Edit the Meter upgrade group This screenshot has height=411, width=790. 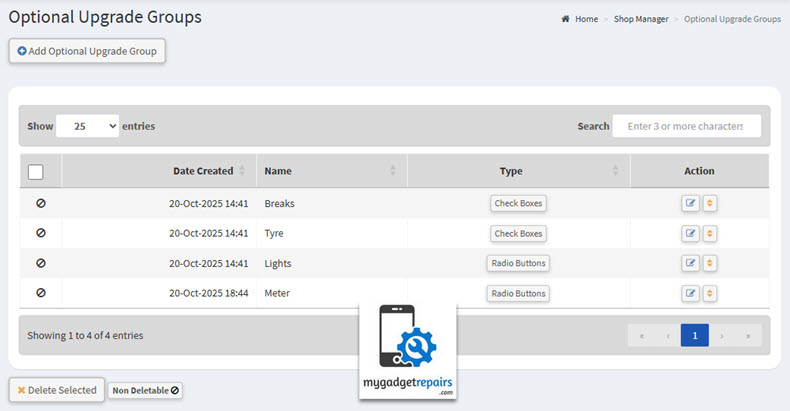[x=690, y=294]
